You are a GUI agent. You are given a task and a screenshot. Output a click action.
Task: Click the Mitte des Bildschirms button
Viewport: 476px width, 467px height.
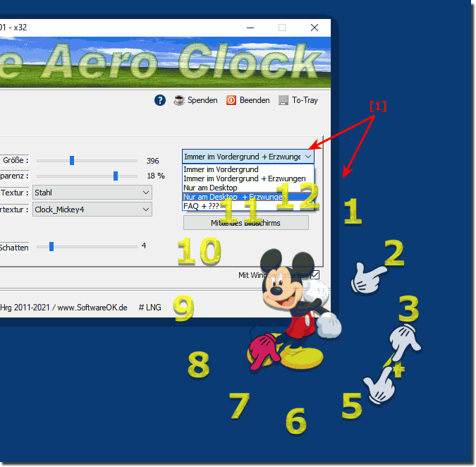(246, 223)
